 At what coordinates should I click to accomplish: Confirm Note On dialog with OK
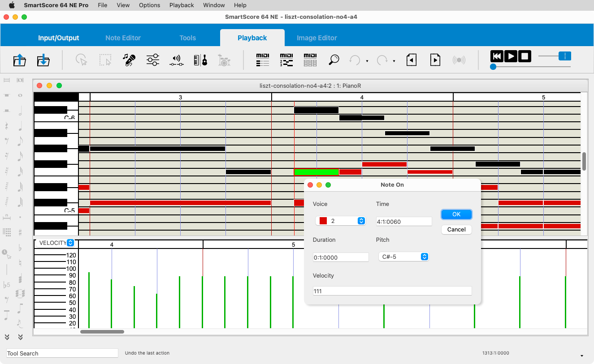pyautogui.click(x=456, y=214)
